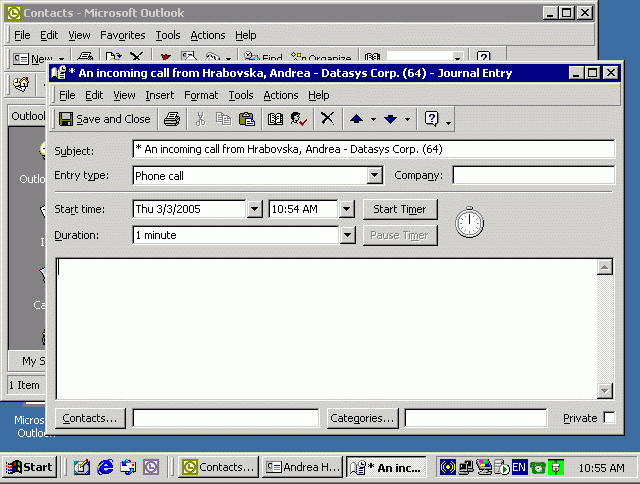640x484 pixels.
Task: Click the green telephone tray icon
Action: pos(538,468)
